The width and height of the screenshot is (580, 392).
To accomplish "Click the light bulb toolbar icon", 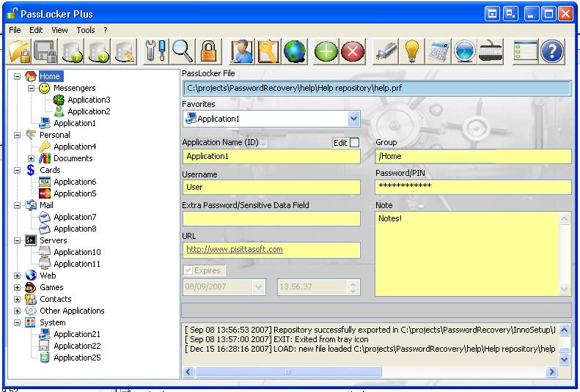I will tap(412, 51).
